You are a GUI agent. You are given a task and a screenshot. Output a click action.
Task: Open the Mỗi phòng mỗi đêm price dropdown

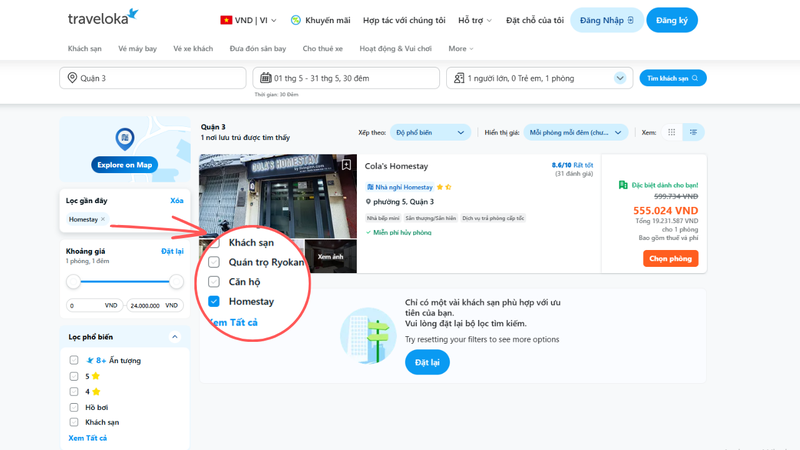click(x=576, y=132)
